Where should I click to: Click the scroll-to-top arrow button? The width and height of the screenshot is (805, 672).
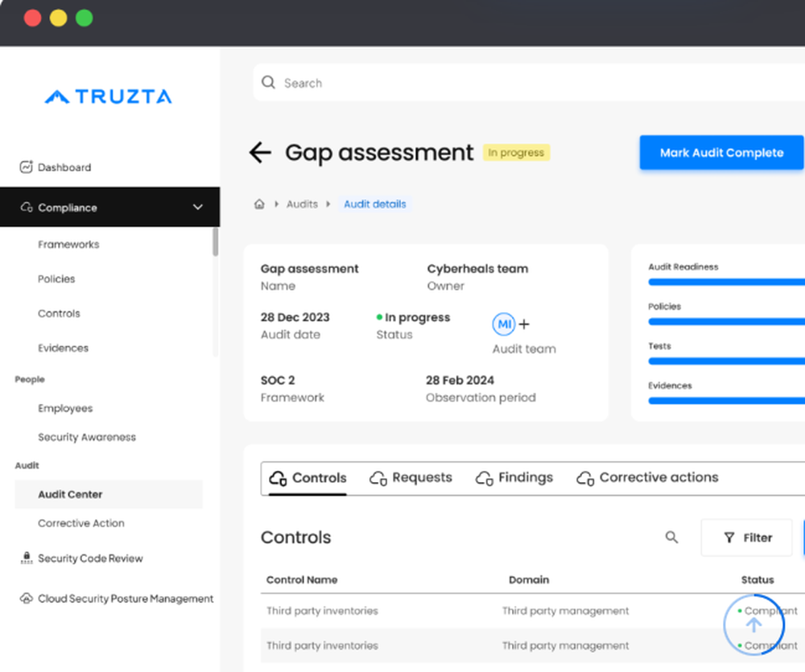pyautogui.click(x=754, y=625)
